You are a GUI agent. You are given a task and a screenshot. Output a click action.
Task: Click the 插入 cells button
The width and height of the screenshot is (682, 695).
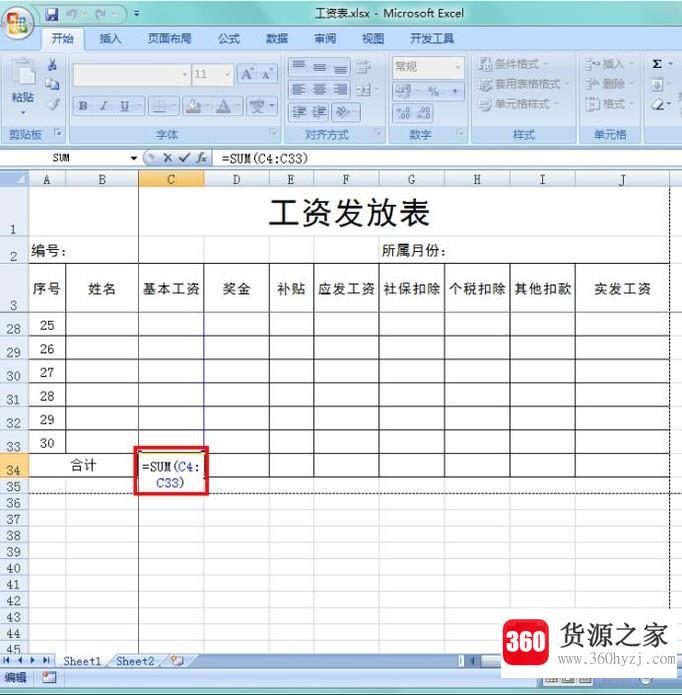(x=608, y=64)
